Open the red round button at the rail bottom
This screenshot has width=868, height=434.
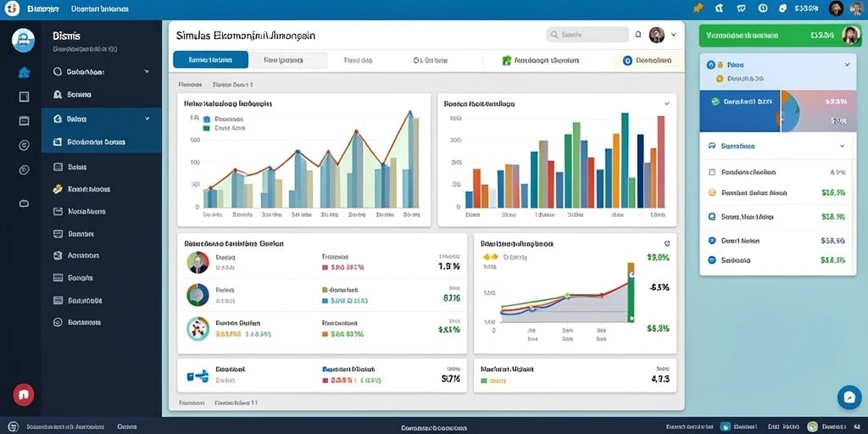pos(23,395)
